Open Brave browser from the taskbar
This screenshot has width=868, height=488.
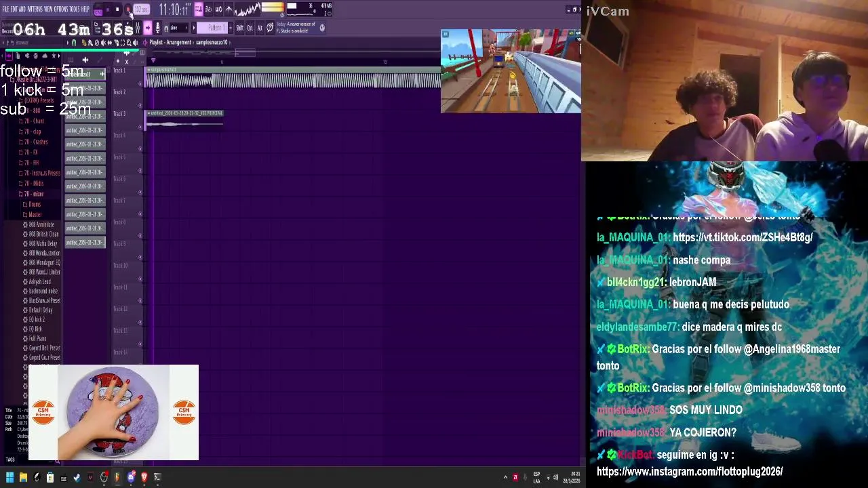coord(144,477)
